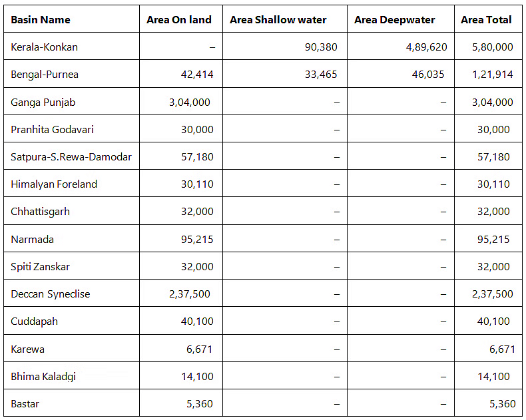Select the Pranhita Godavari basin name

coord(54,129)
